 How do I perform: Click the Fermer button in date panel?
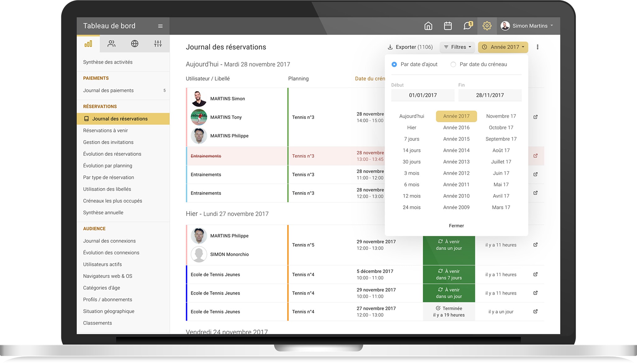(456, 226)
